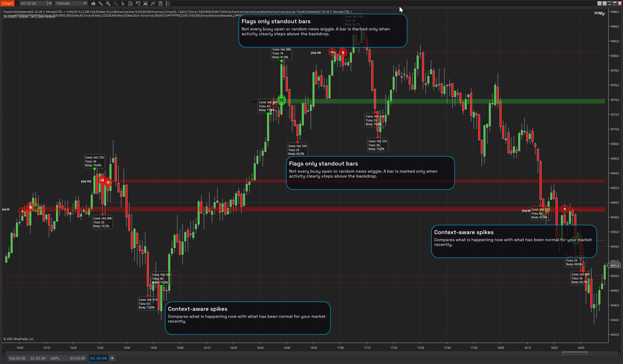Click the 'Cand. Vol: 534' label box
The height and width of the screenshot is (364, 623).
pos(378,145)
